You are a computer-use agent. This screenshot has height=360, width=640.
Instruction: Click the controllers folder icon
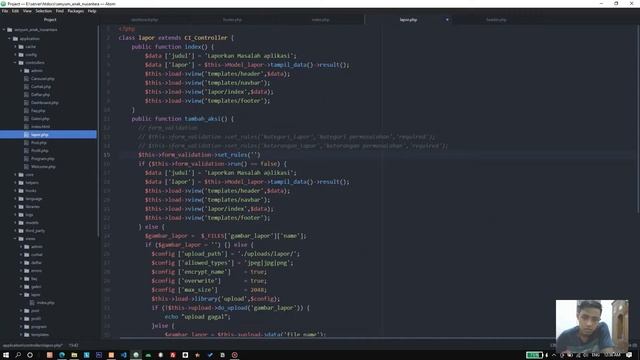[x=21, y=63]
